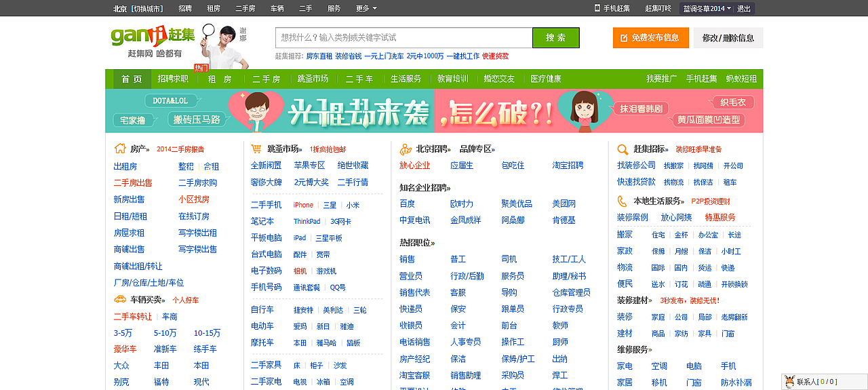
Task: Click 切换城市 to change city
Action: [x=147, y=8]
